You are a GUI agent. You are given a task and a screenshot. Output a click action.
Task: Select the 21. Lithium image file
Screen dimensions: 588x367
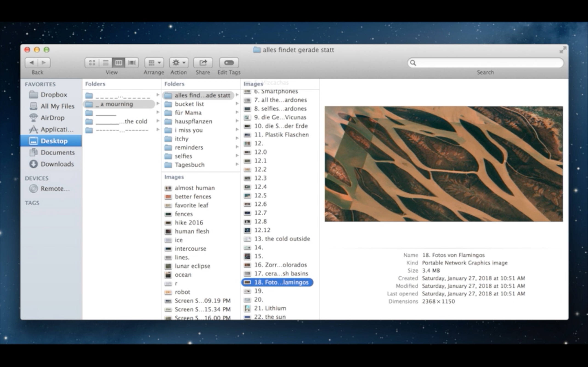point(270,308)
